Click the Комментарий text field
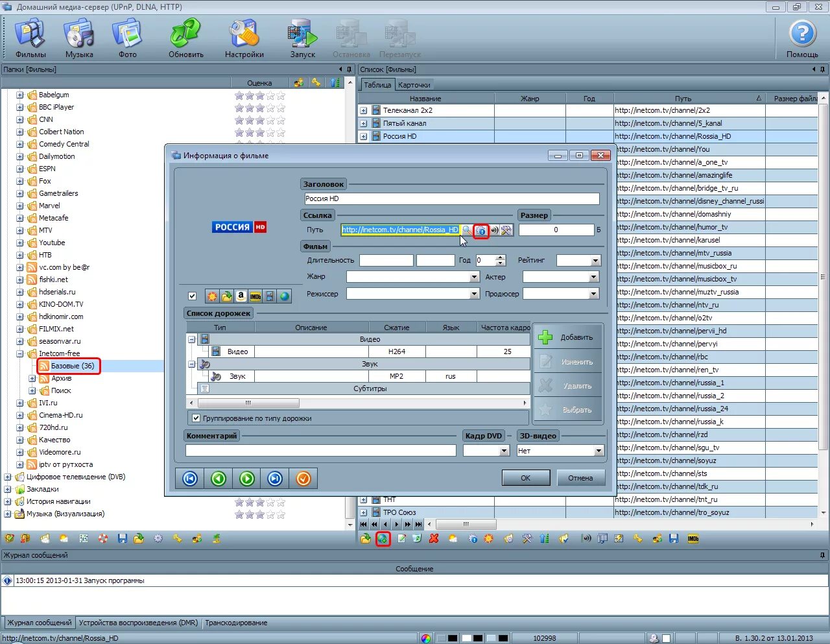Viewport: 830px width, 644px height. [x=321, y=451]
